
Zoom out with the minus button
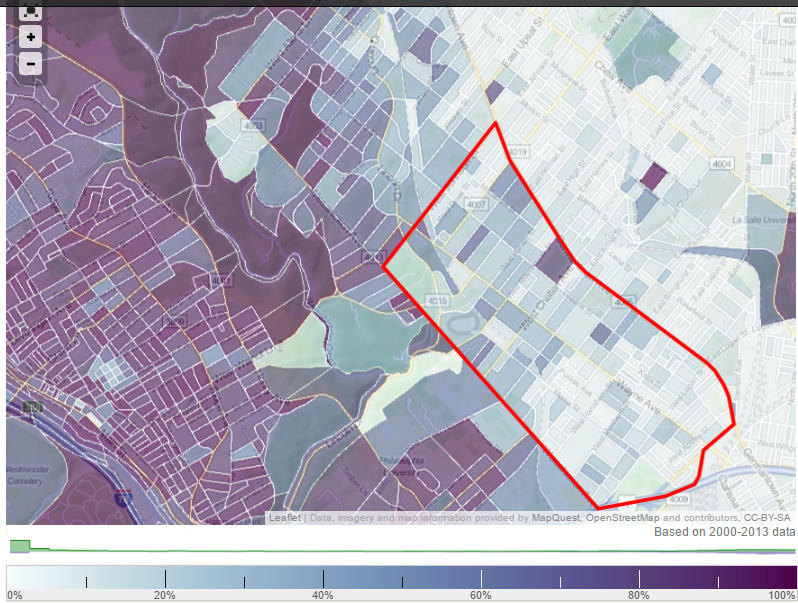coord(31,63)
